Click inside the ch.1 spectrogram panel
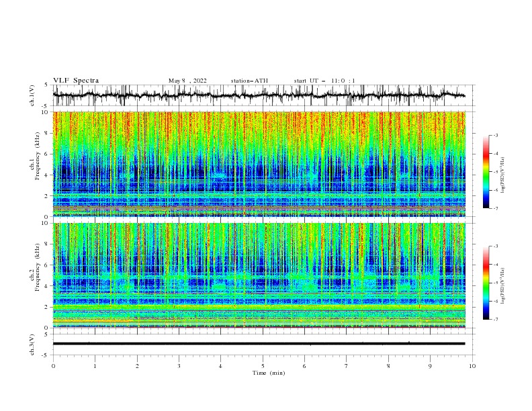 click(259, 164)
